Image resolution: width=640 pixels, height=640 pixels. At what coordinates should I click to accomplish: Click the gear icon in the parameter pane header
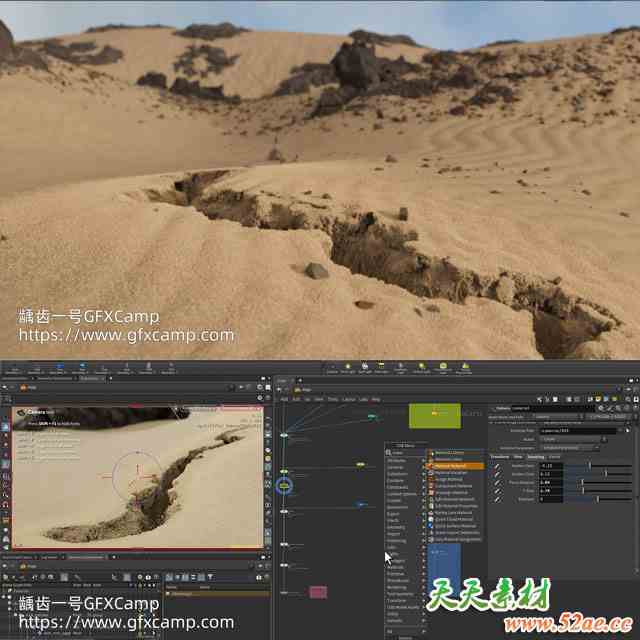coord(601,408)
